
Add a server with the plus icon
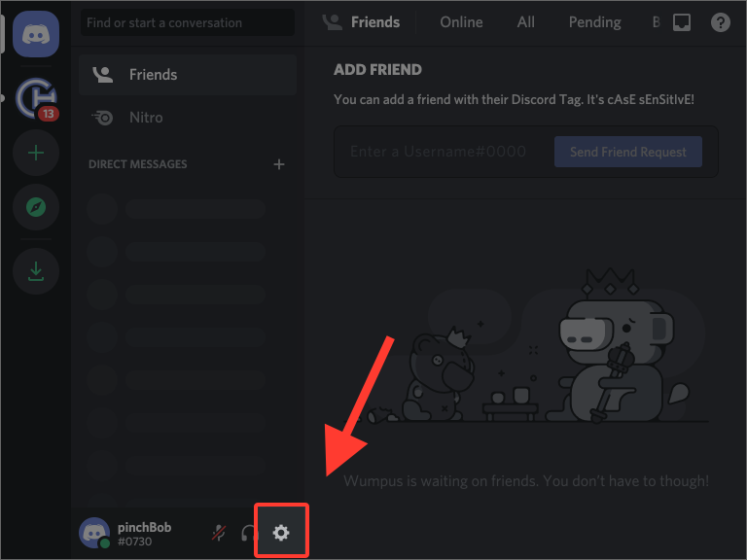point(36,153)
